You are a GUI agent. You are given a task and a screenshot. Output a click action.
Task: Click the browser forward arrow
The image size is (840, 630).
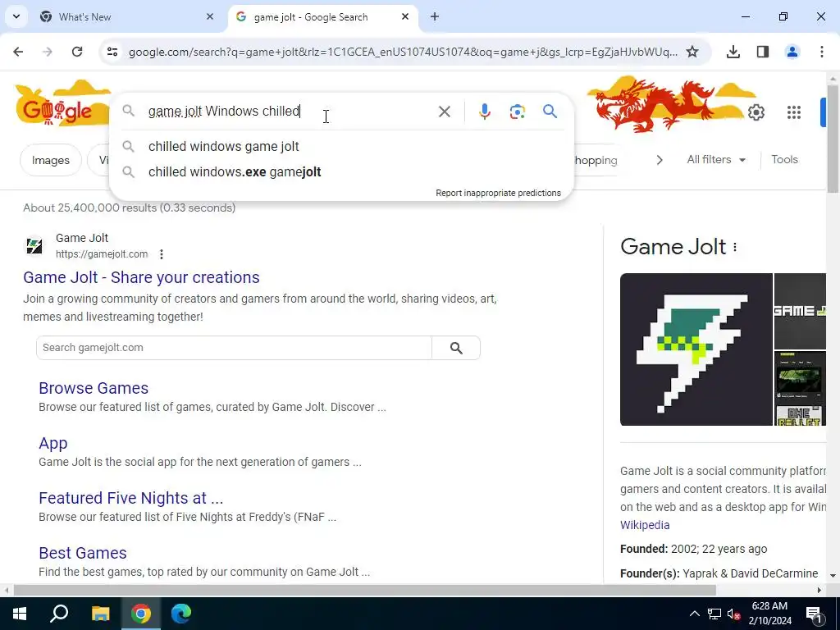pyautogui.click(x=48, y=52)
